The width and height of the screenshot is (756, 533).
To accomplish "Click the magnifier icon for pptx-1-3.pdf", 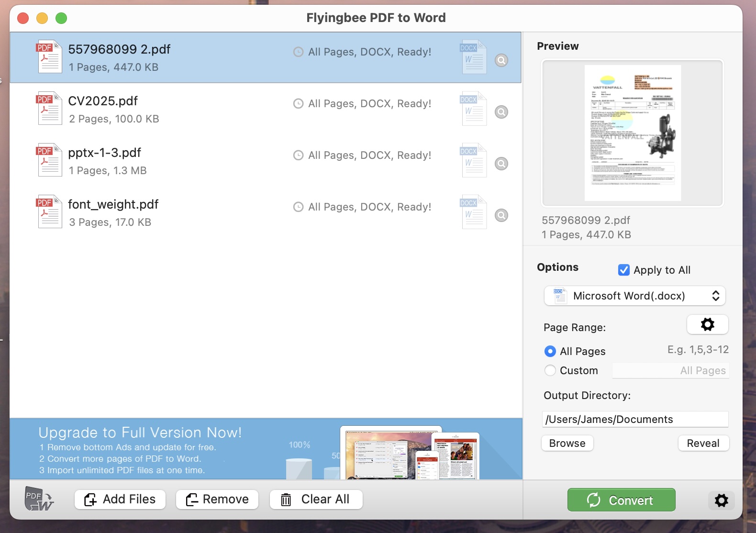I will click(501, 164).
